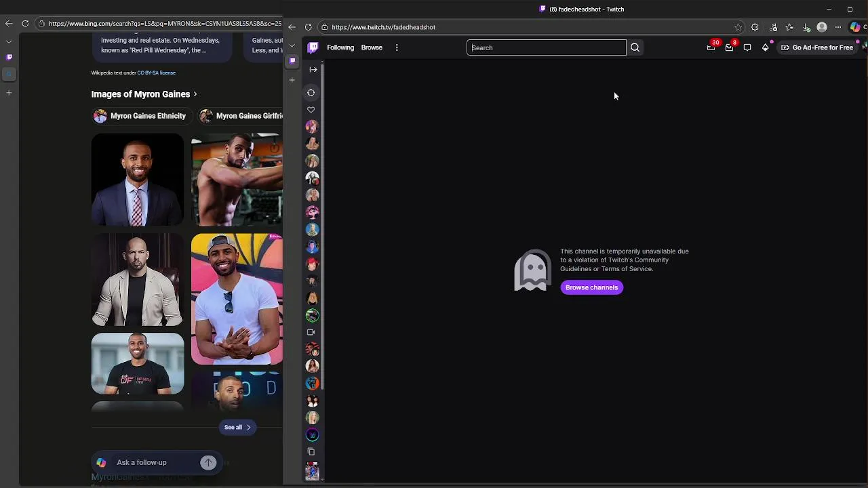Add a new tab in Twitch window
The height and width of the screenshot is (488, 868).
292,80
